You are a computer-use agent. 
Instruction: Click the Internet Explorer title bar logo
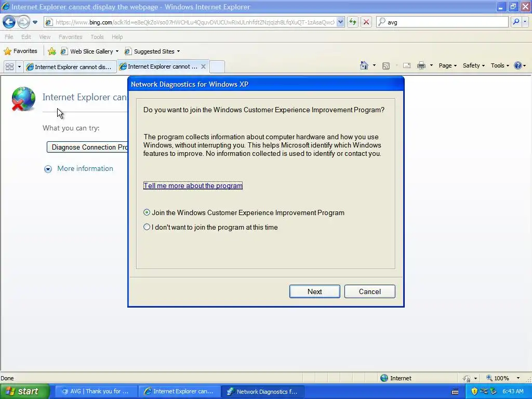coord(5,6)
